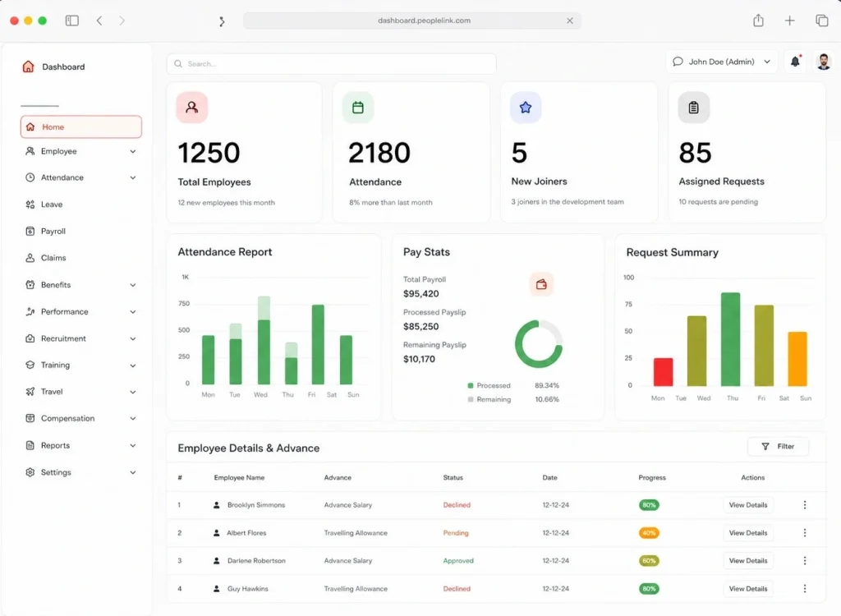The height and width of the screenshot is (616, 841).
Task: Click the Approved status for Darlene Robertson
Action: click(458, 561)
